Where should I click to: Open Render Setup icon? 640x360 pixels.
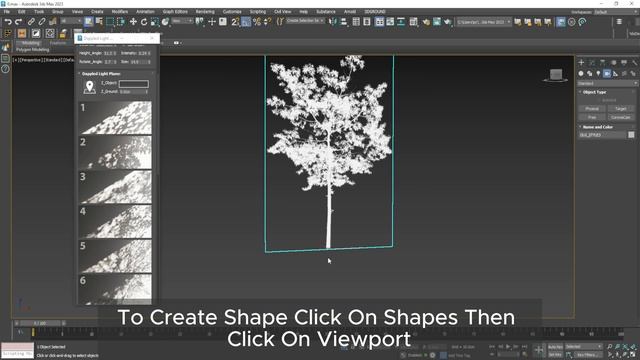pyautogui.click(x=426, y=22)
